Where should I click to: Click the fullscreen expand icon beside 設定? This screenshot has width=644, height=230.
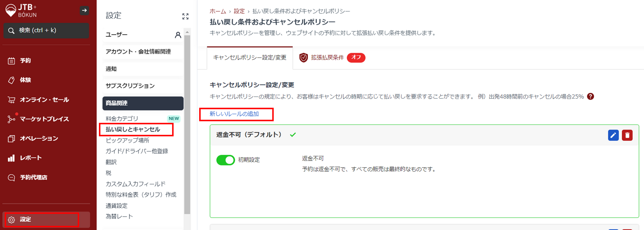click(x=185, y=16)
